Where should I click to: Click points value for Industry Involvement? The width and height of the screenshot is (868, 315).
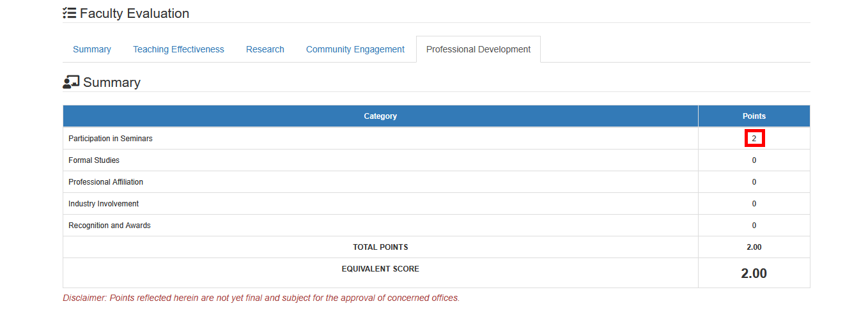[x=754, y=204]
